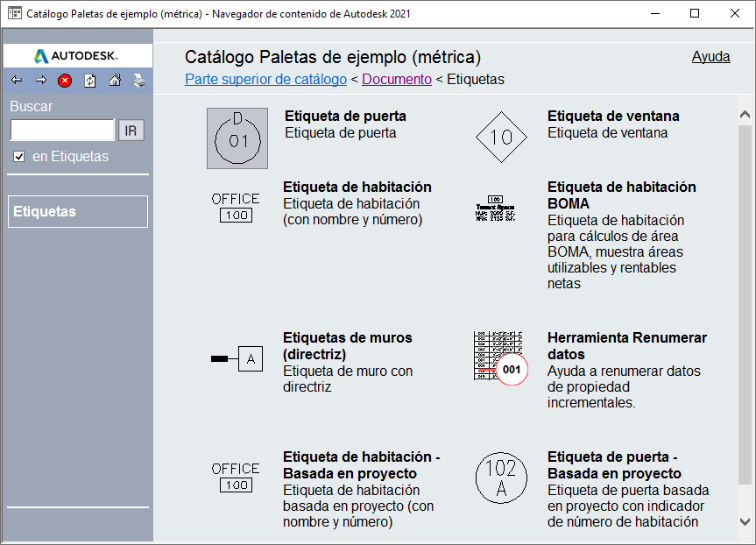This screenshot has height=545, width=756.
Task: Minimize the Navegador de contenido window
Action: pyautogui.click(x=654, y=13)
